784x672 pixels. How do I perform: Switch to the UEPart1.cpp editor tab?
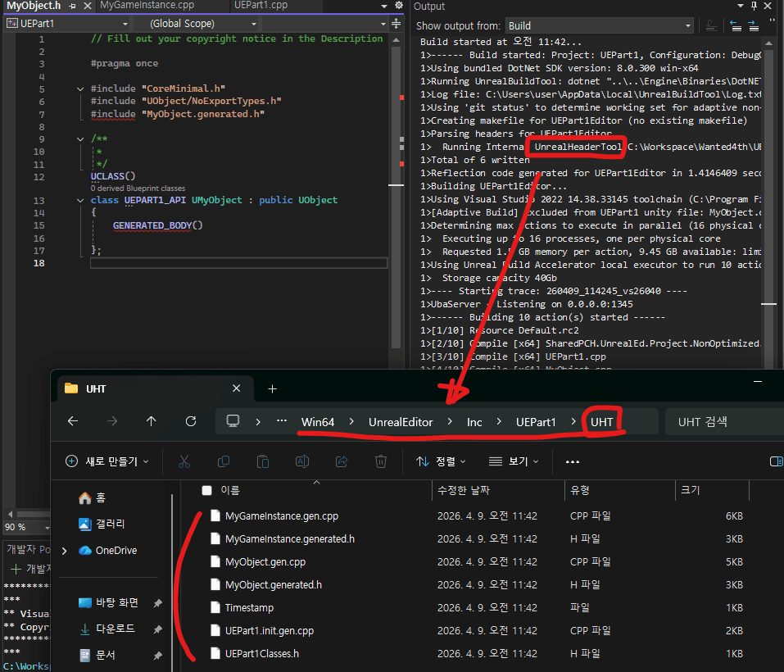point(261,6)
